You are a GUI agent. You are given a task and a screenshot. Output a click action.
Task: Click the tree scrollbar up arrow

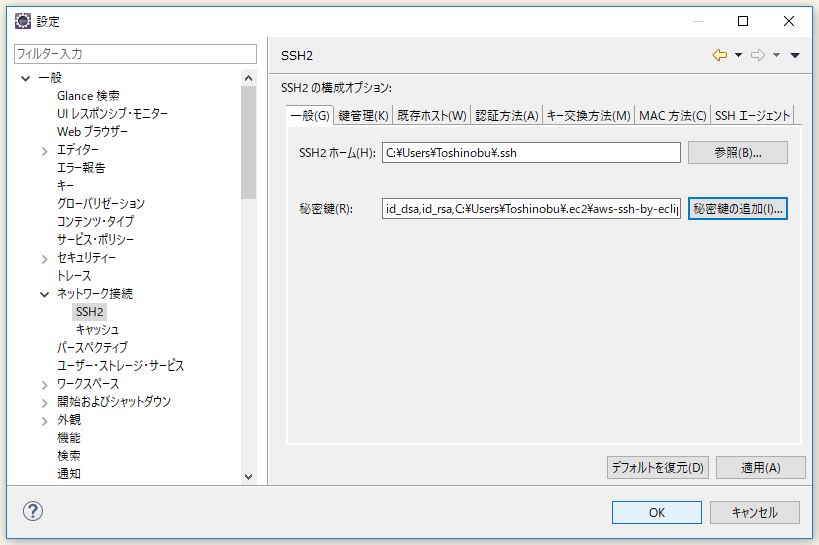tap(249, 78)
